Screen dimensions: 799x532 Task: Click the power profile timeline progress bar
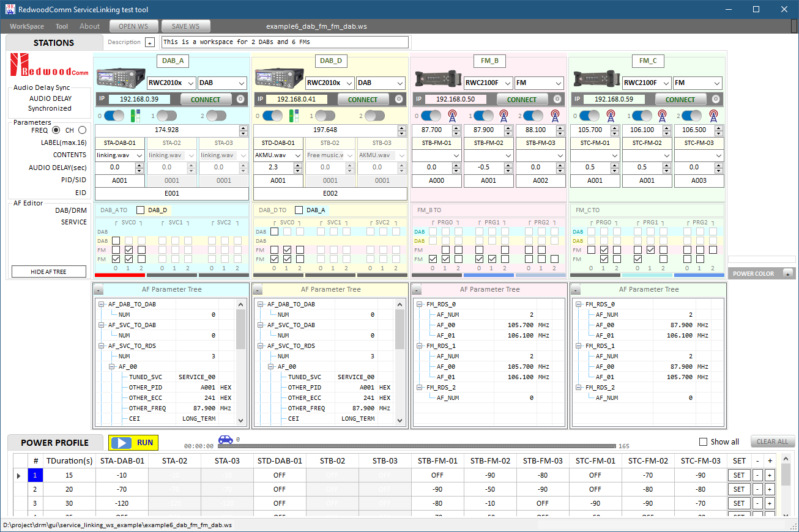(417, 446)
